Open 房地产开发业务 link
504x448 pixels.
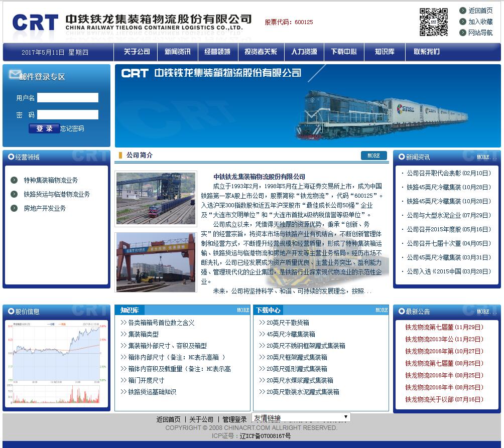click(x=45, y=208)
